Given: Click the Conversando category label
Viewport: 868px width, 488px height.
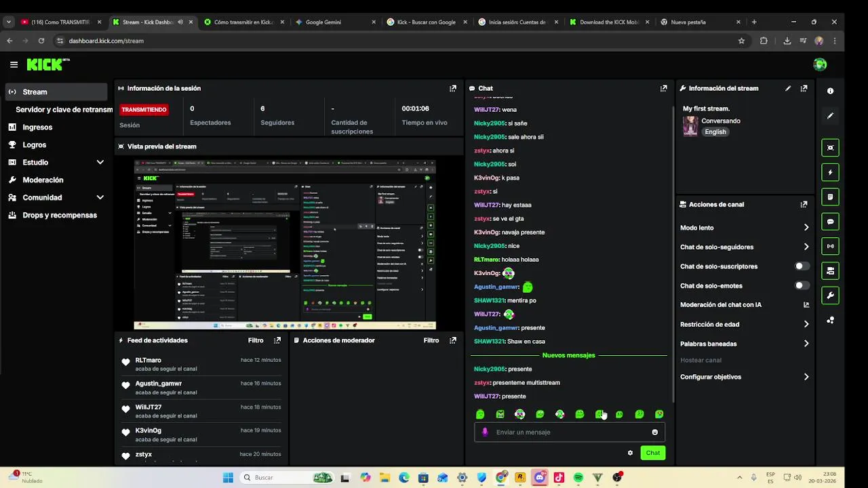Looking at the screenshot, I should pyautogui.click(x=721, y=121).
